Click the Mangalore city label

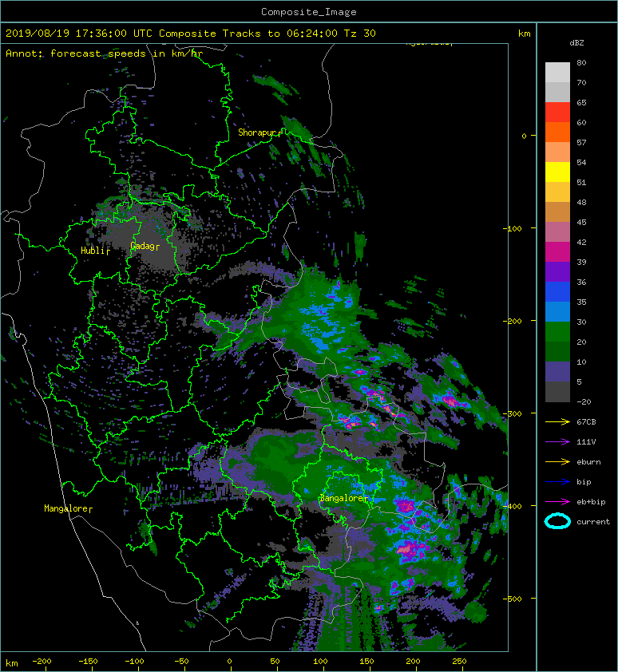(x=66, y=508)
